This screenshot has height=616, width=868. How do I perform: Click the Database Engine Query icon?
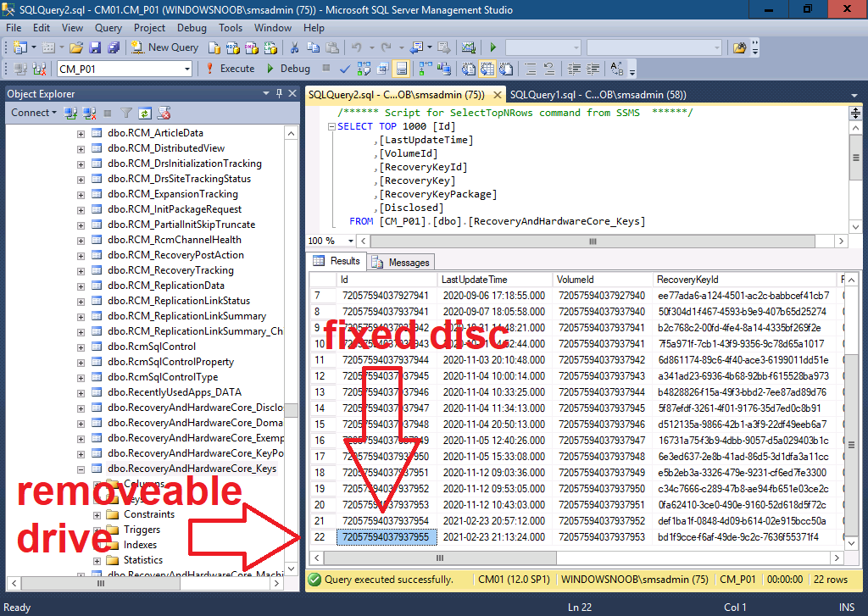pos(214,47)
